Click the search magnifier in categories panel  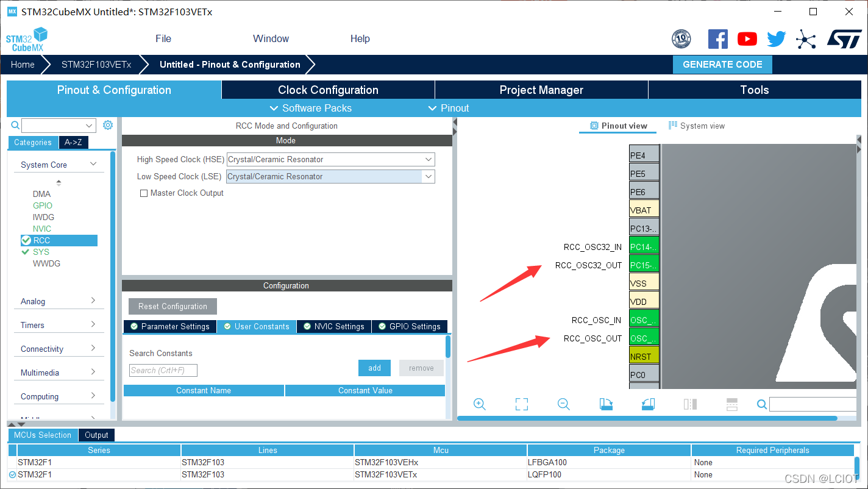[x=15, y=126]
